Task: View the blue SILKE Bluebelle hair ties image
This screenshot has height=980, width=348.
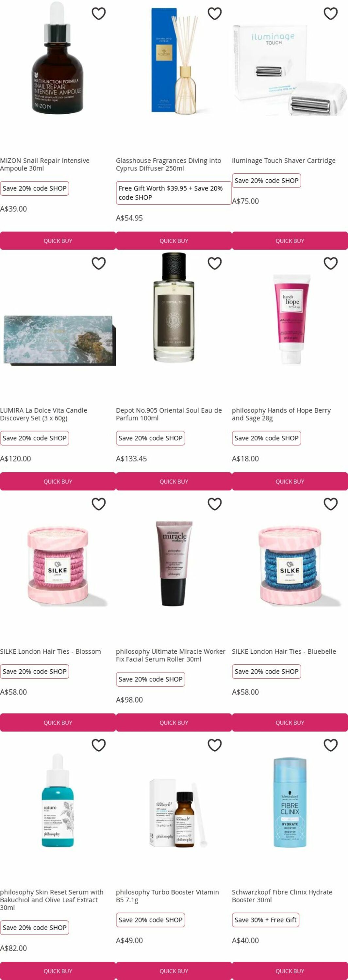Action: tap(290, 566)
